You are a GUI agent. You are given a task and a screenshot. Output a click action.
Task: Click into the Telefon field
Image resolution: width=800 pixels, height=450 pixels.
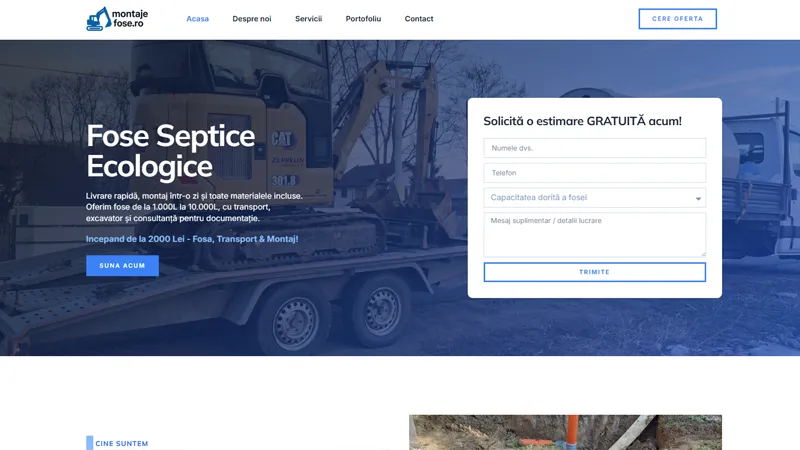(594, 173)
